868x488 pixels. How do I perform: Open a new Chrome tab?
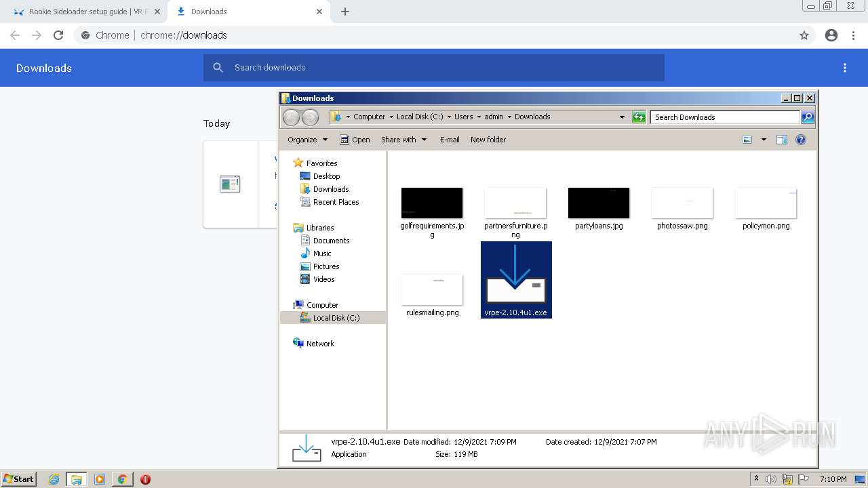[x=345, y=12]
